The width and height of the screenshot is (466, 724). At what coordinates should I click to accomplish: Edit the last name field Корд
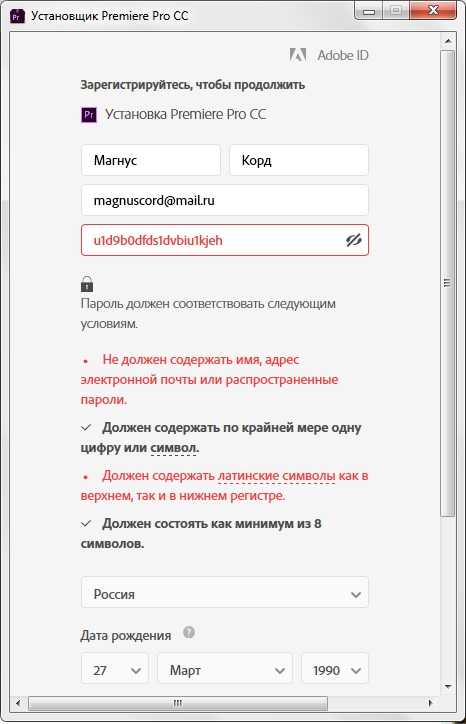[x=299, y=160]
